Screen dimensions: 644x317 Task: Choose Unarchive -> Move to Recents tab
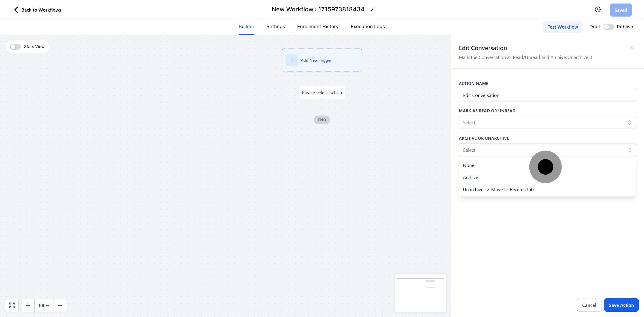coord(498,190)
